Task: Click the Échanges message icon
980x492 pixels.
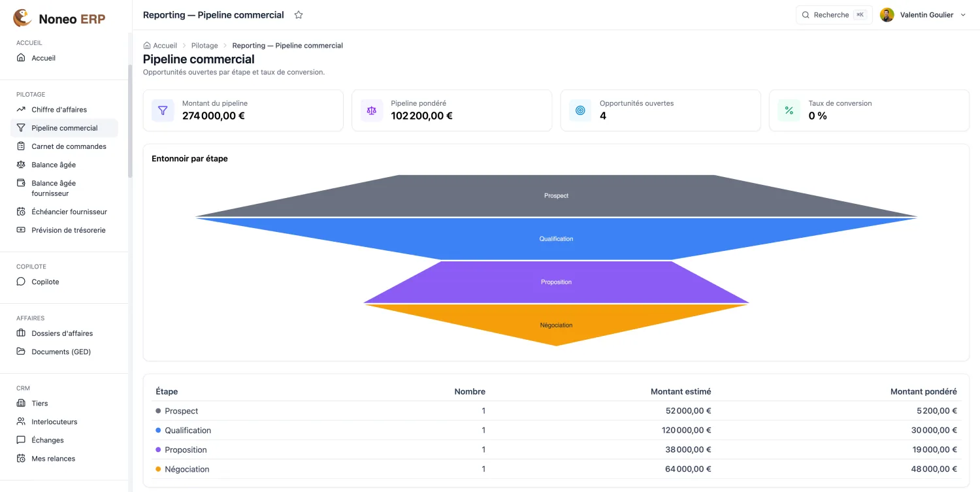Action: 21,440
